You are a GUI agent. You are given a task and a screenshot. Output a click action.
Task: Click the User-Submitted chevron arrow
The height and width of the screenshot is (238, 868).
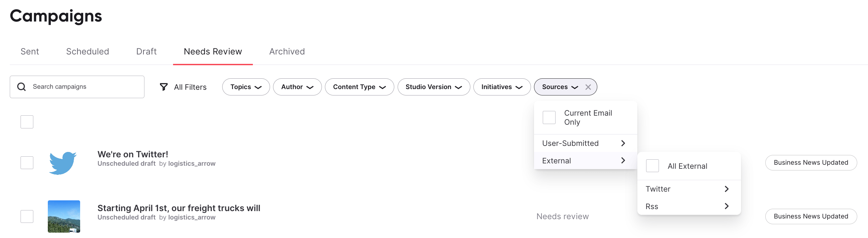[623, 144]
